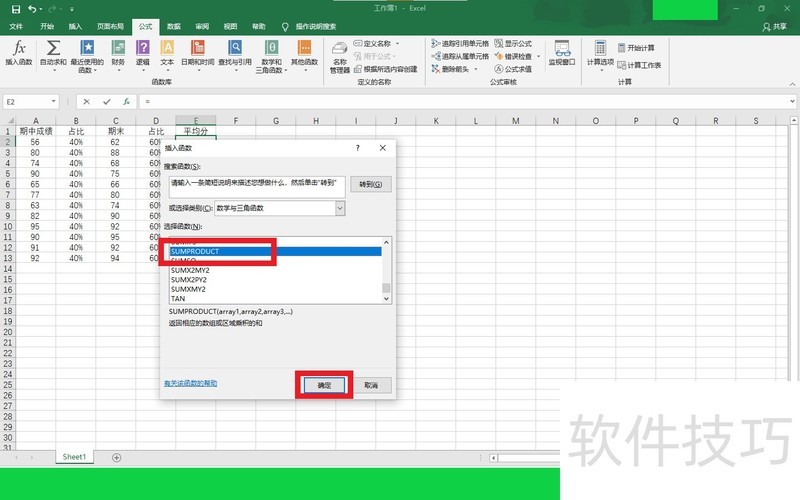The width and height of the screenshot is (800, 500).
Task: Select the Sheet1 tab
Action: (x=74, y=457)
